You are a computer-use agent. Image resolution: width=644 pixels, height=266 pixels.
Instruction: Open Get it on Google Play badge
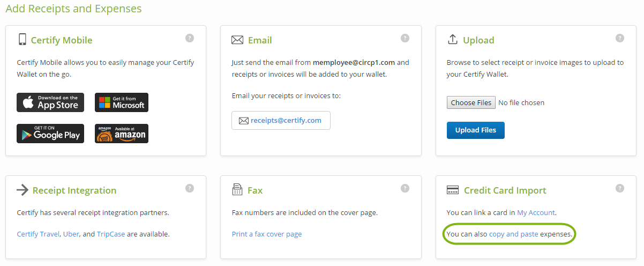click(x=50, y=134)
